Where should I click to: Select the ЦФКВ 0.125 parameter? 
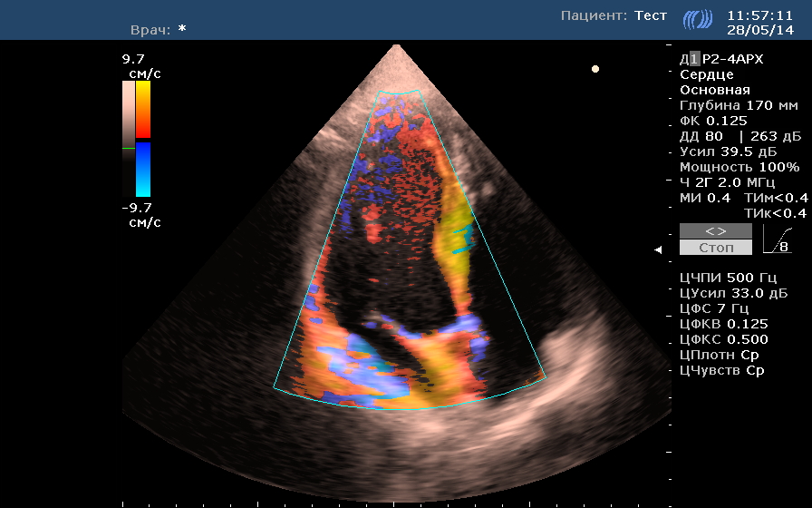(x=723, y=324)
